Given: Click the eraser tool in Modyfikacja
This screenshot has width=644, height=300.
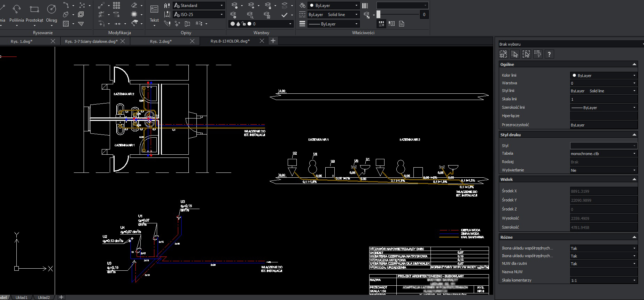Looking at the screenshot, I should point(134,6).
